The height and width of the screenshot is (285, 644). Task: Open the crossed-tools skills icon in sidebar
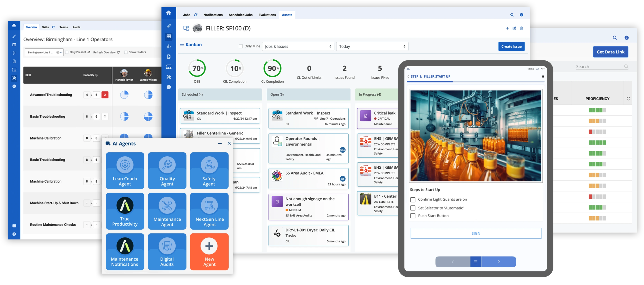(14, 78)
